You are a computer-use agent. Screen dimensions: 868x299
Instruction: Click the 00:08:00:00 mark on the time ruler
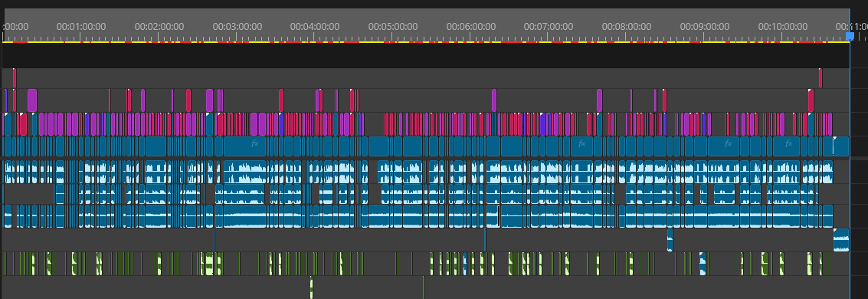pos(626,26)
